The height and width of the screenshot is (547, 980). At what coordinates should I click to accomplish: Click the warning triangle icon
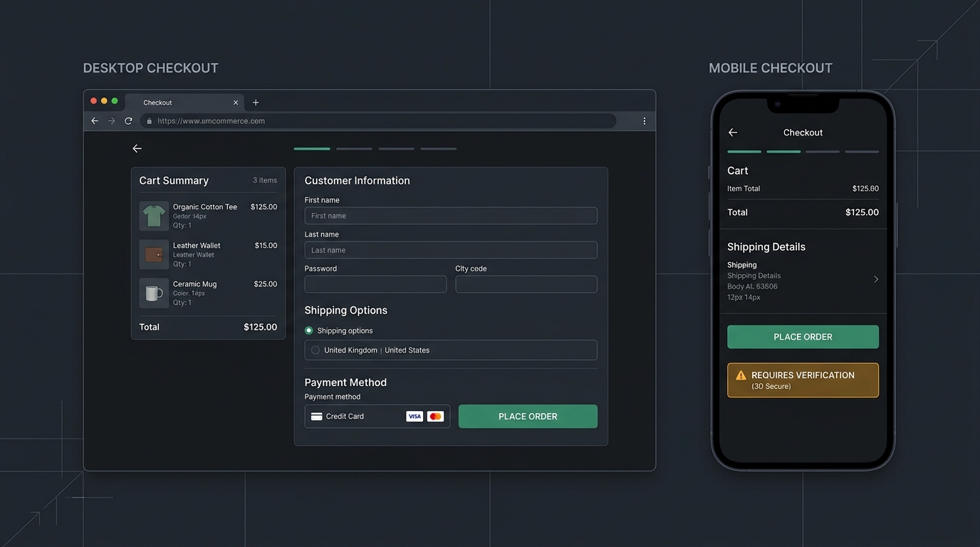(x=741, y=375)
